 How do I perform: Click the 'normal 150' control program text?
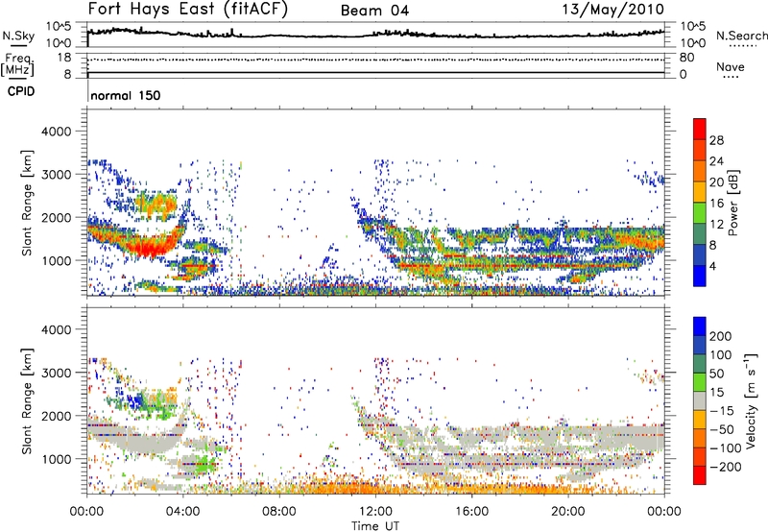126,95
